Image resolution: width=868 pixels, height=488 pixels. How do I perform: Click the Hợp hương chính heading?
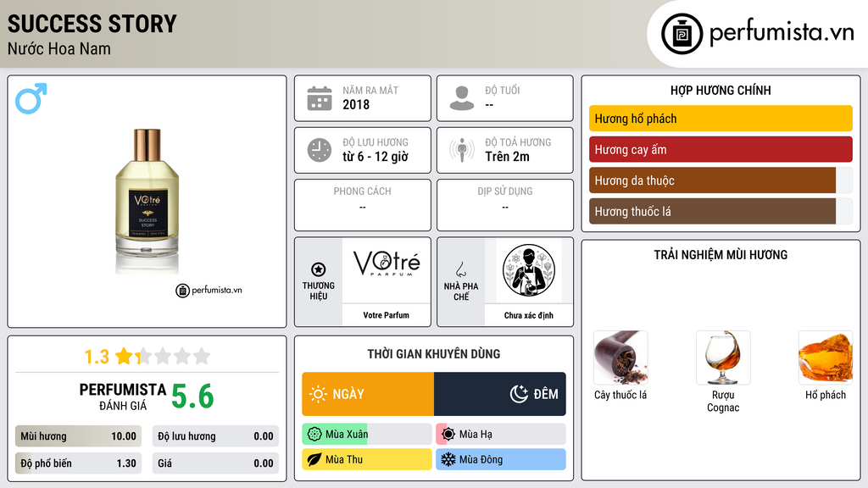point(721,90)
